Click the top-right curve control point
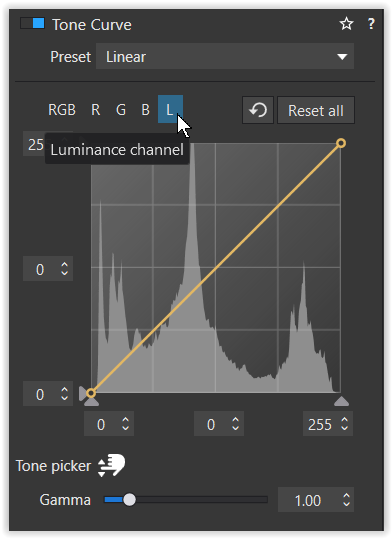This screenshot has height=539, width=392. (341, 143)
